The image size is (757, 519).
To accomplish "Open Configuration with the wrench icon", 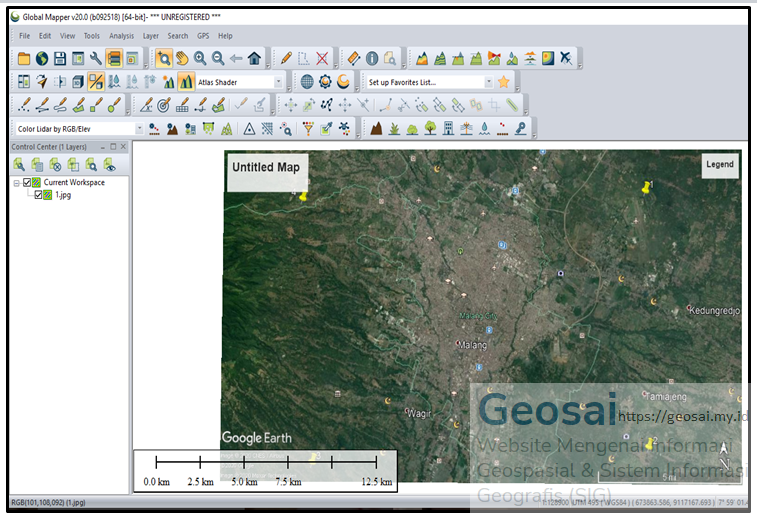I will [96, 58].
